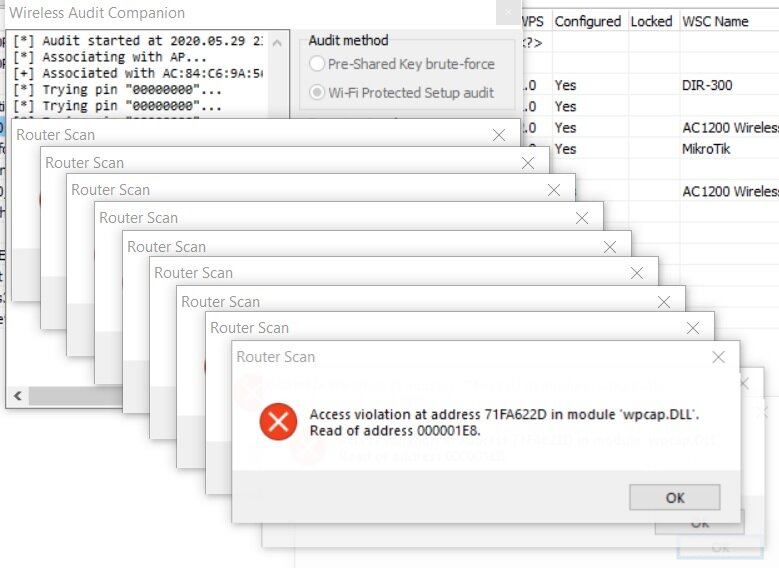Pick the AC1200 Wireless row above MikroTik
This screenshot has height=568, width=779.
pos(728,127)
